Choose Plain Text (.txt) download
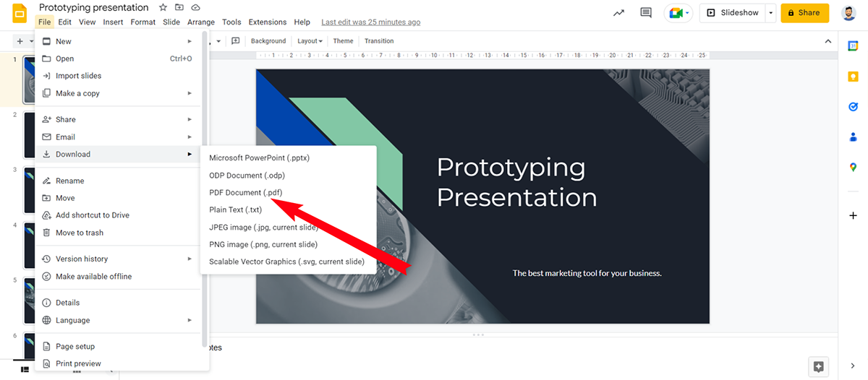 click(x=289, y=210)
